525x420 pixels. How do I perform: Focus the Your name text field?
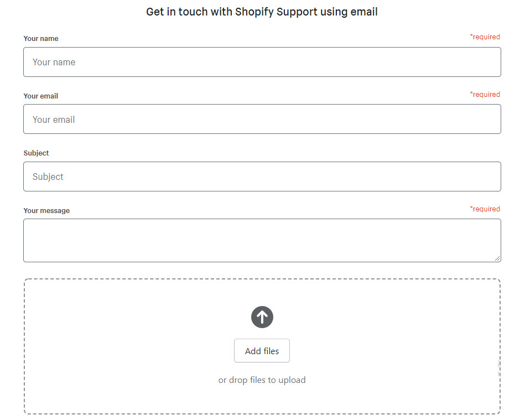click(262, 62)
